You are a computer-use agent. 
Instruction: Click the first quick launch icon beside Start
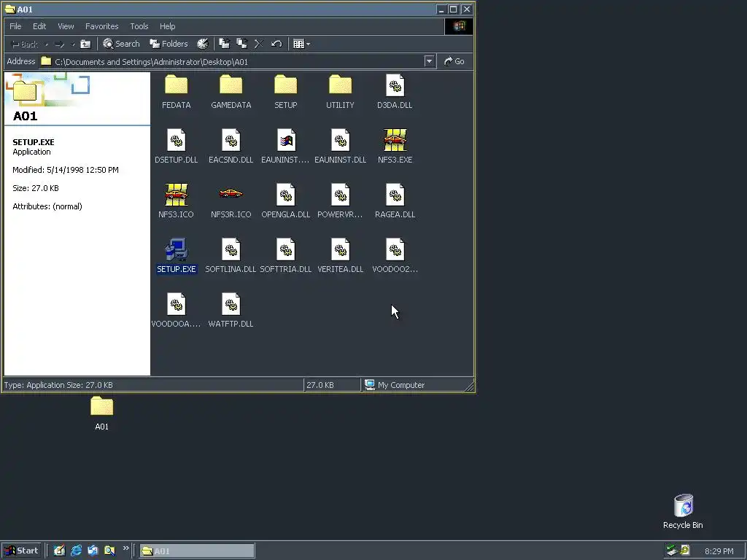click(x=59, y=551)
